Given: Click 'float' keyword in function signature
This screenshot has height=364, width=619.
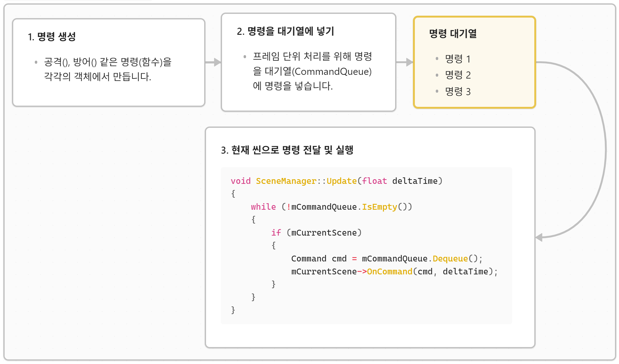Looking at the screenshot, I should click(374, 181).
